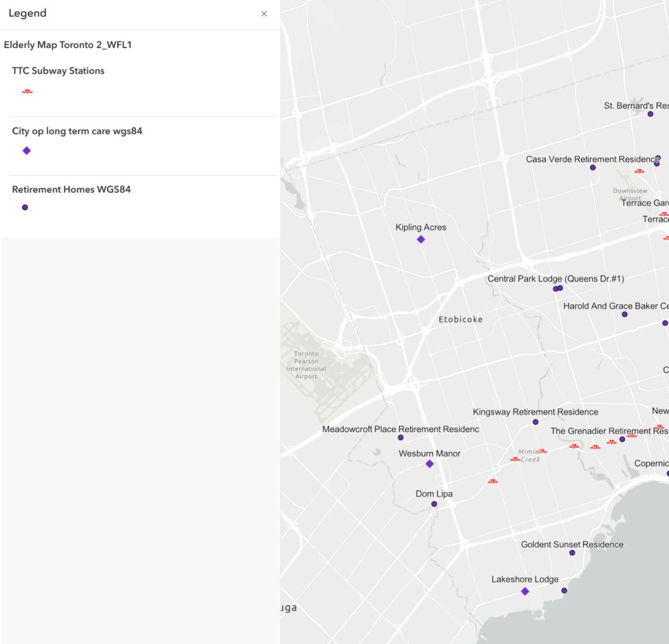The height and width of the screenshot is (644, 669).
Task: Select the Wesburn Manor diamond marker
Action: coord(429,464)
